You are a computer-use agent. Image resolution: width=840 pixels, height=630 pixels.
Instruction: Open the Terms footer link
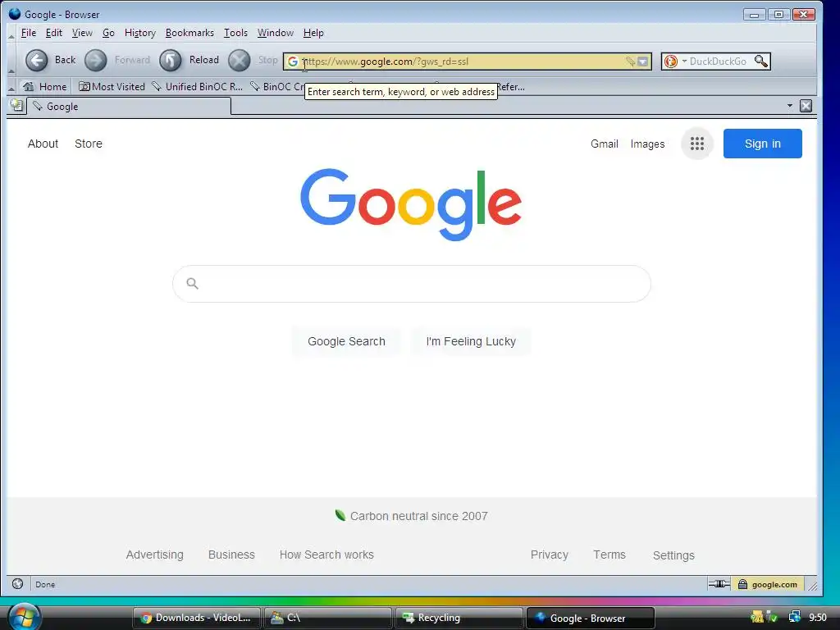[x=609, y=555]
